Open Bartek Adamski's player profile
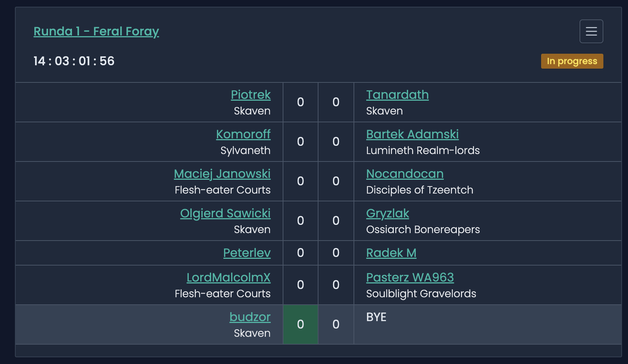 pos(412,134)
